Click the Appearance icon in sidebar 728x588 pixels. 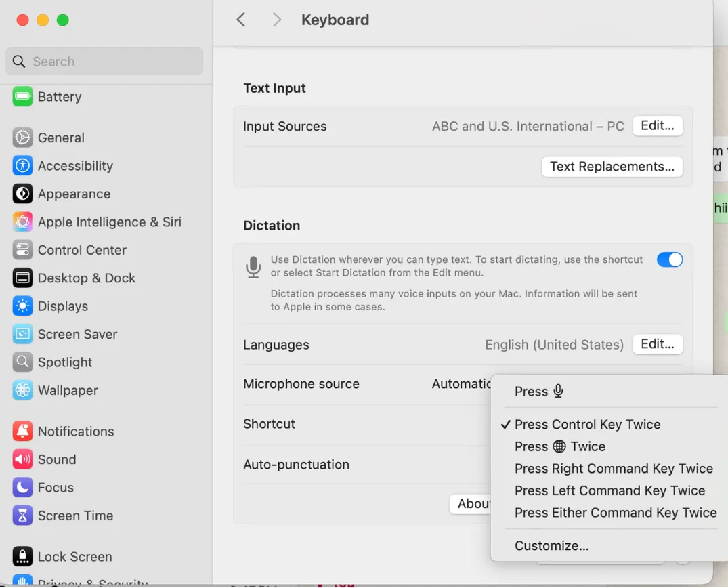coord(22,194)
